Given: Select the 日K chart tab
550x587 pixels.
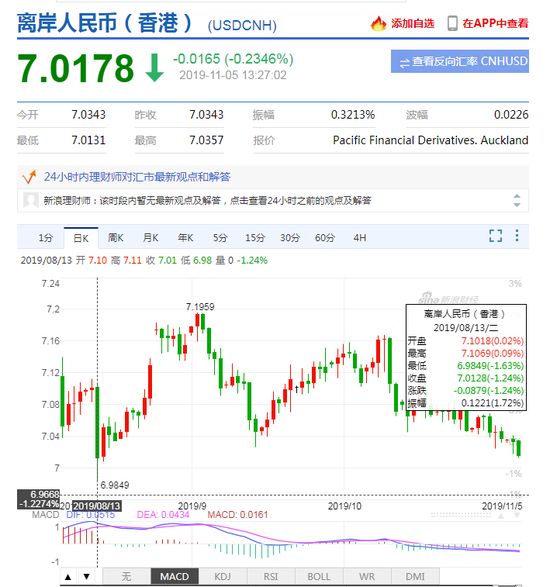Looking at the screenshot, I should tap(81, 238).
